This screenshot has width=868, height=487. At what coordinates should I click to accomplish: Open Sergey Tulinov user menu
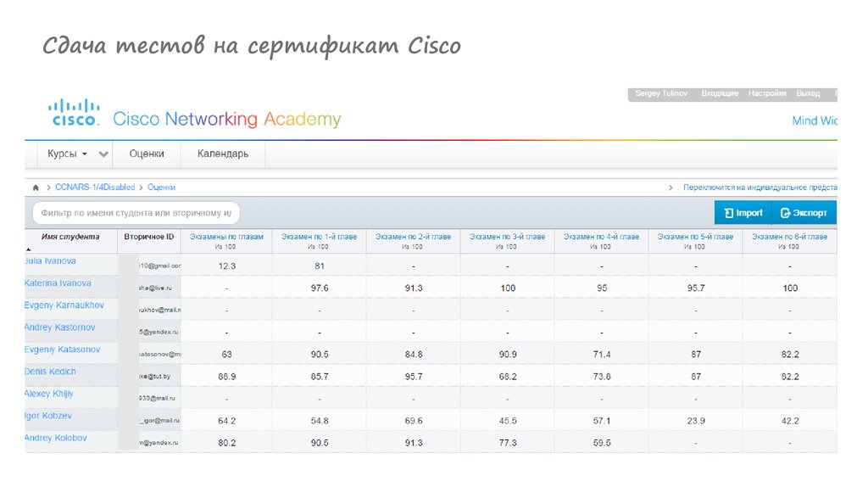click(661, 93)
